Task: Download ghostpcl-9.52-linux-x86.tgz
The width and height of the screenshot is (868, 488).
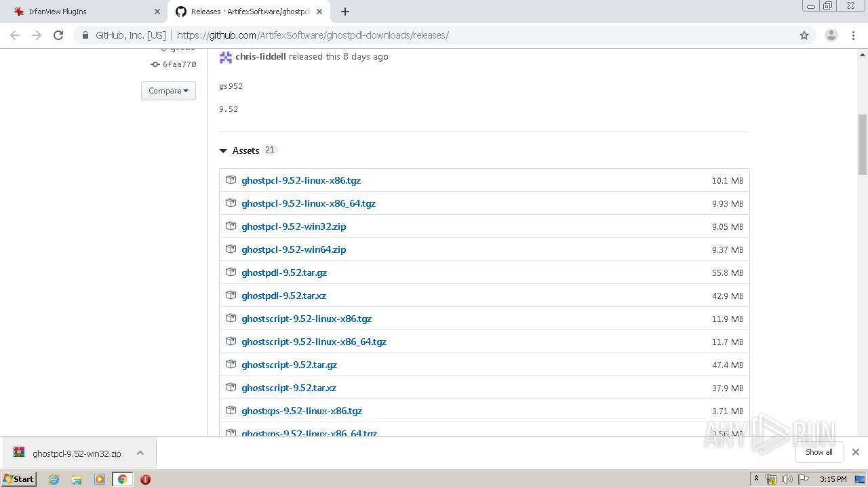Action: pos(301,180)
